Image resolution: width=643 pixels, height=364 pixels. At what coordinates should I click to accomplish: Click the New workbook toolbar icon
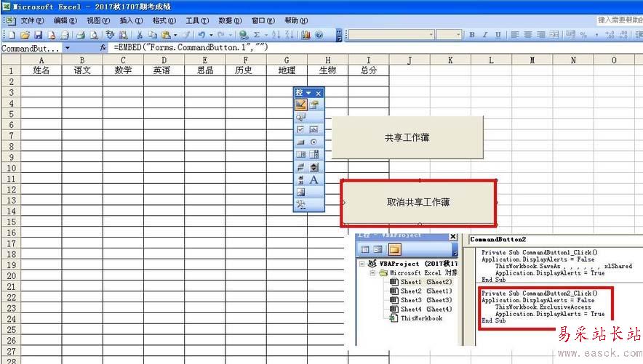click(12, 35)
